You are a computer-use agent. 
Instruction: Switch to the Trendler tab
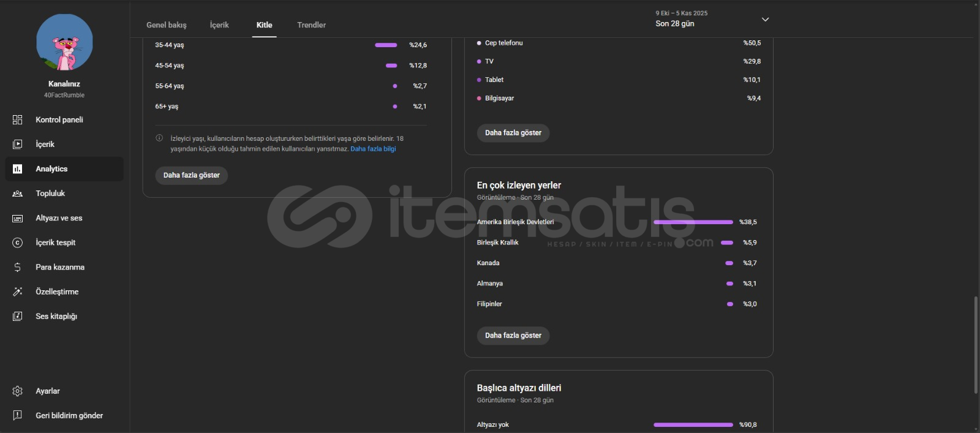pos(311,25)
